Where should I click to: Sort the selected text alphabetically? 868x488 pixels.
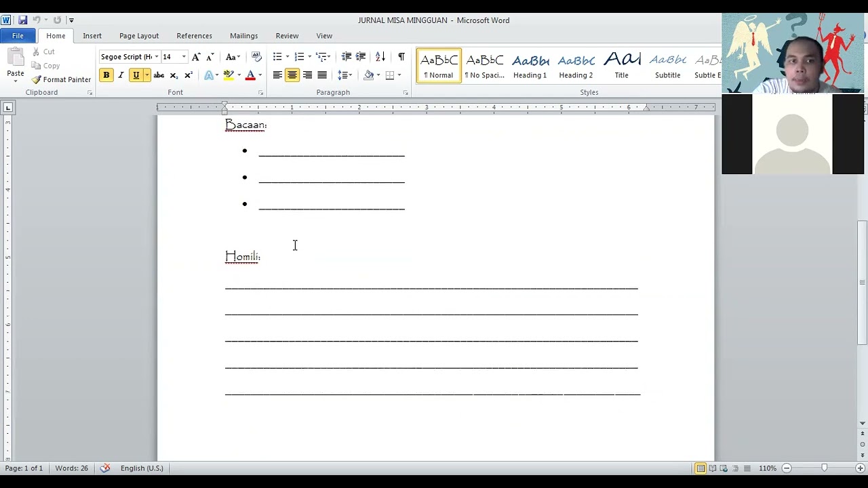click(380, 57)
